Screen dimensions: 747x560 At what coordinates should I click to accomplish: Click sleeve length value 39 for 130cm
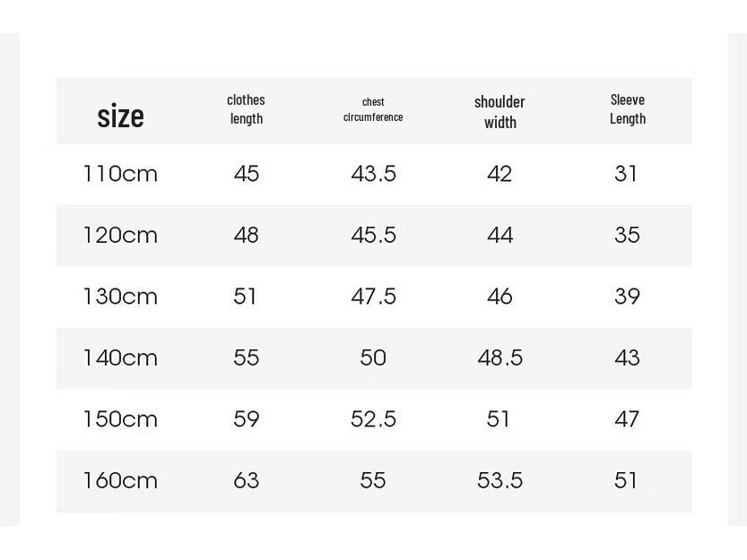627,297
